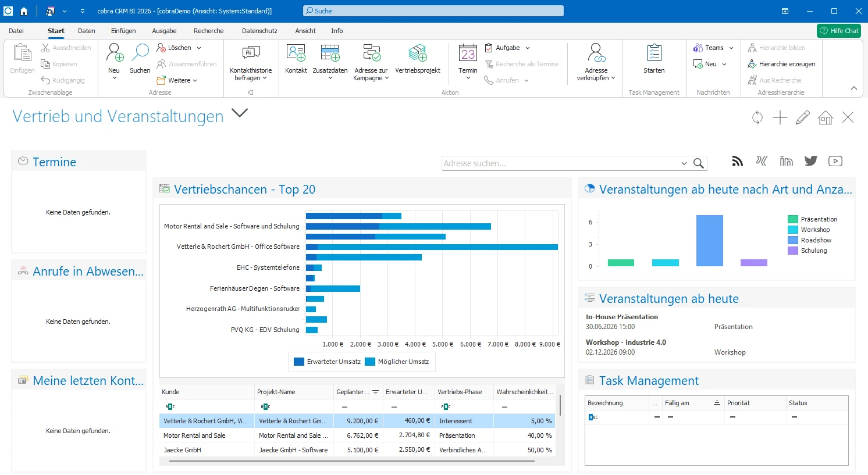
Task: Open the Neu dropdown under Nachrichten
Action: 724,64
